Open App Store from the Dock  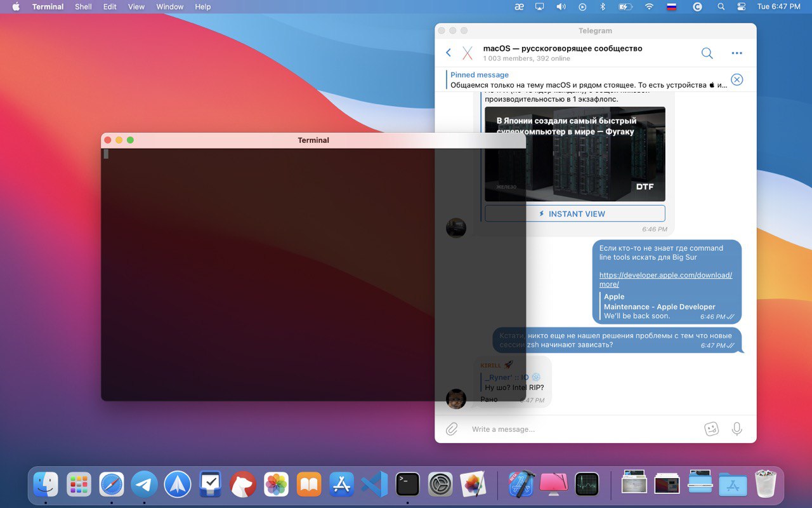click(x=342, y=484)
